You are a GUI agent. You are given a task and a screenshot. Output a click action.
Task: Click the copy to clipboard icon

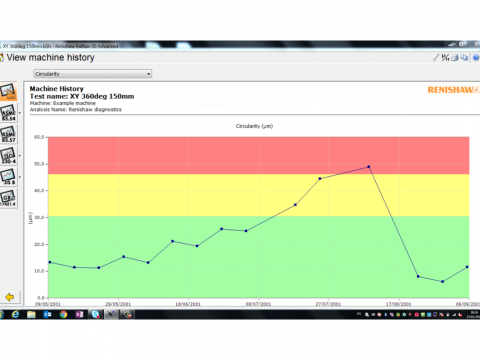tap(464, 58)
